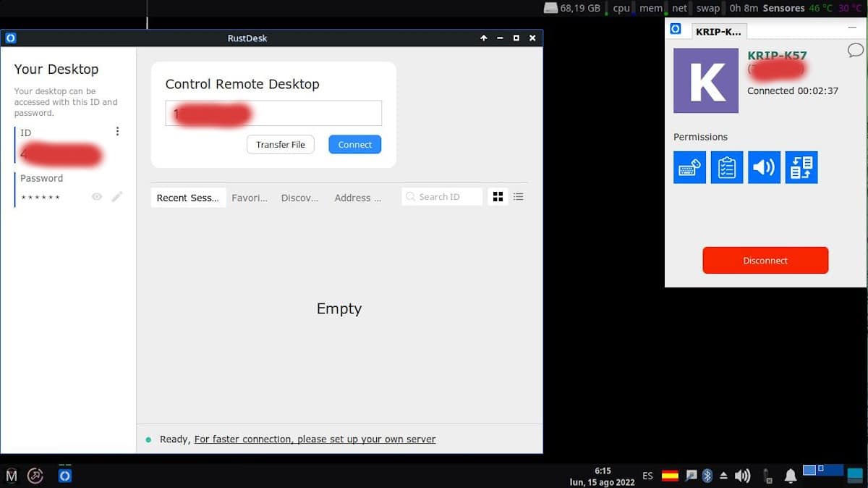The height and width of the screenshot is (488, 868).
Task: Click the net monitor in top panel
Action: point(680,8)
